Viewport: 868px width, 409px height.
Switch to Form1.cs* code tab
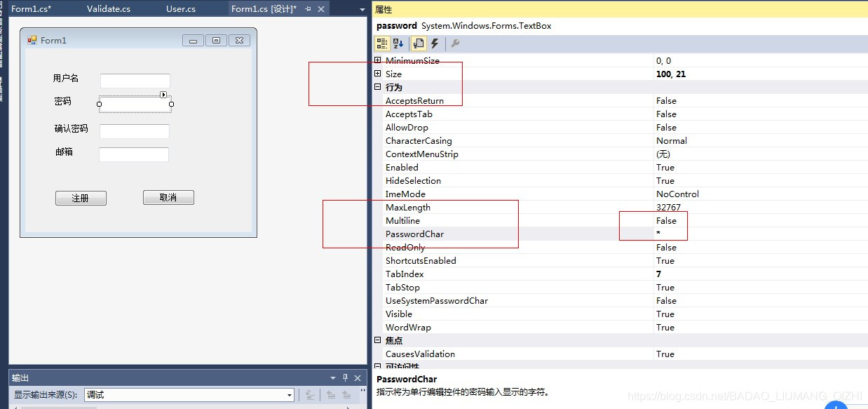click(32, 9)
